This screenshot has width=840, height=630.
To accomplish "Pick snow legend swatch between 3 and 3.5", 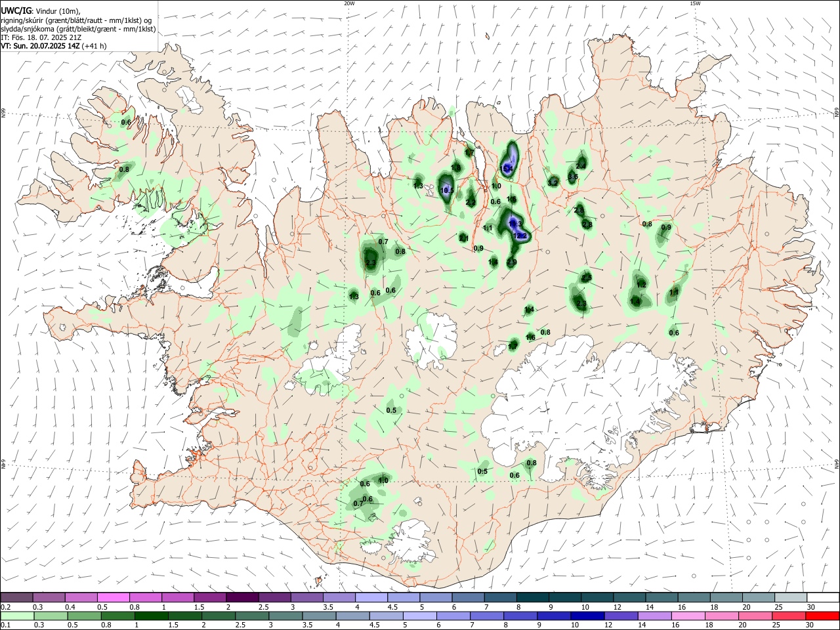I will [x=306, y=598].
